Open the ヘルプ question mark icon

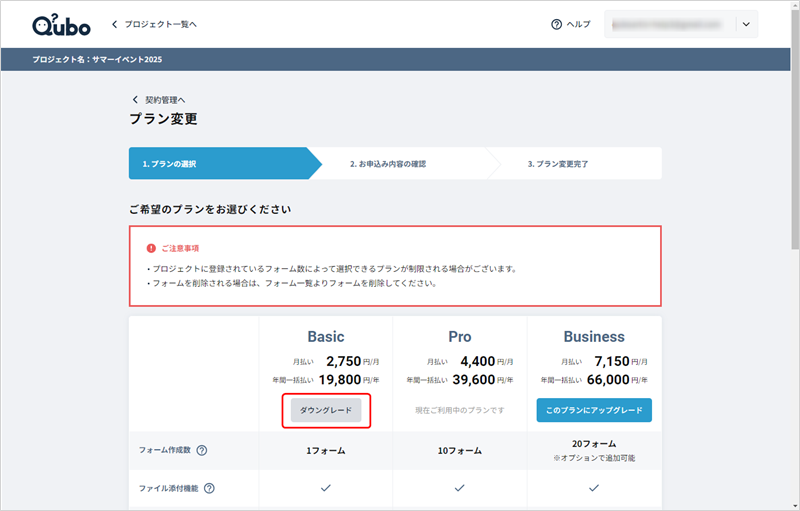556,25
